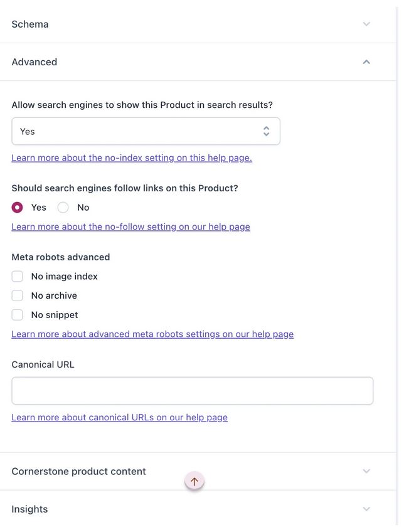Screen dimensions: 404x532
Task: Focus the Canonical URL text field
Action: coord(193,390)
